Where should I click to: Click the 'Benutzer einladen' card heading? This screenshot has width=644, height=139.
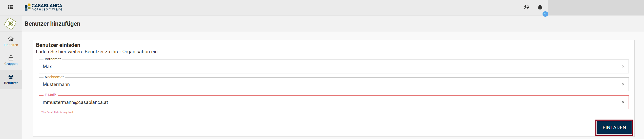click(x=58, y=45)
